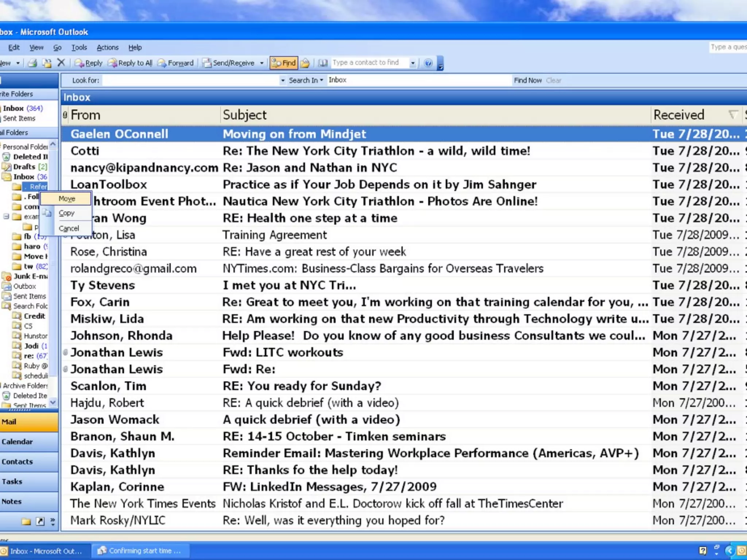
Task: Open the Folder List icon in navigation pane
Action: pyautogui.click(x=26, y=521)
